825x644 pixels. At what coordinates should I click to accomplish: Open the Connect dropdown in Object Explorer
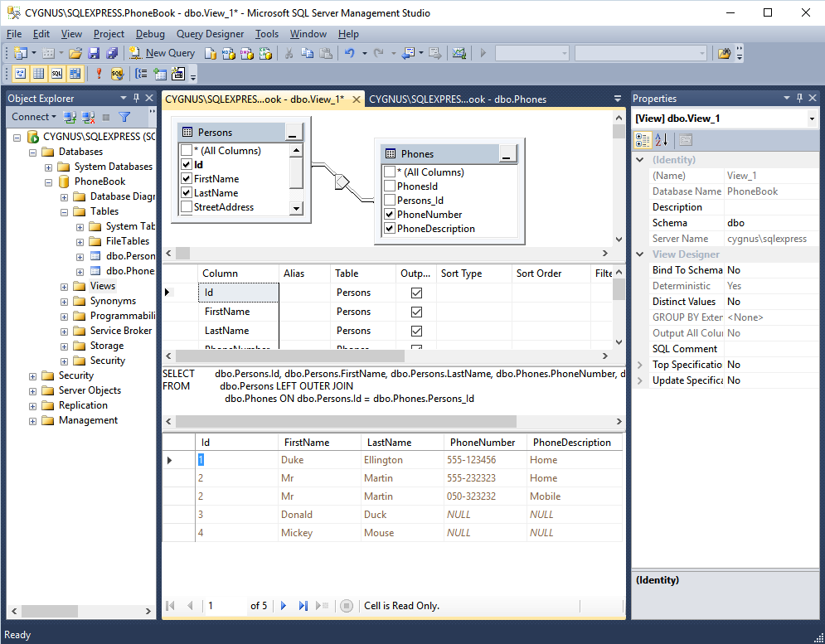[x=34, y=117]
